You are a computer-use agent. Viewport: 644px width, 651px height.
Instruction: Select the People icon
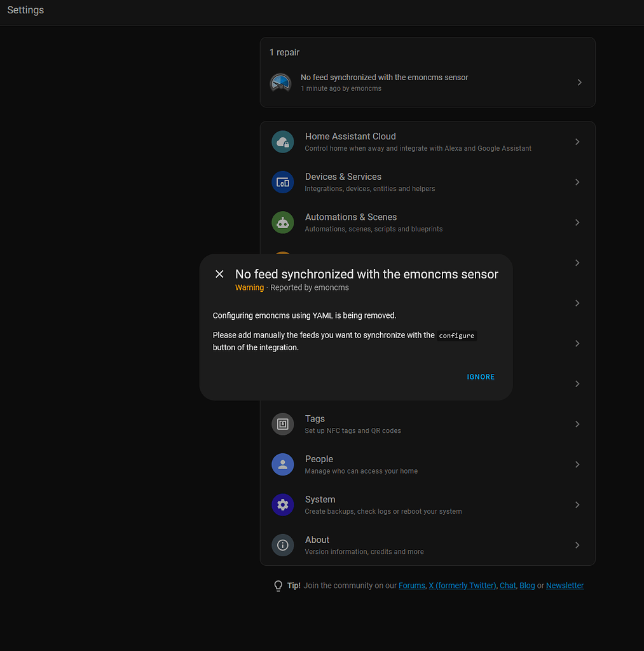pyautogui.click(x=282, y=464)
